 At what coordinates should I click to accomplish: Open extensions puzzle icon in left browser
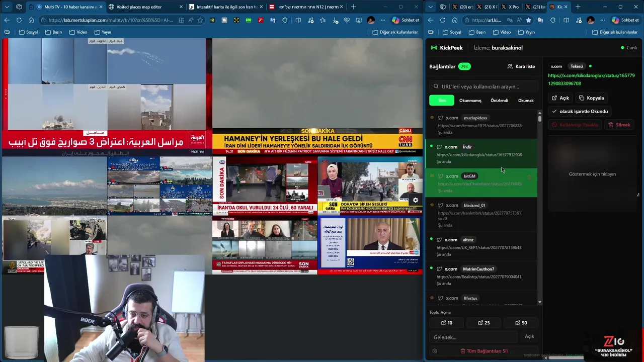click(x=285, y=20)
